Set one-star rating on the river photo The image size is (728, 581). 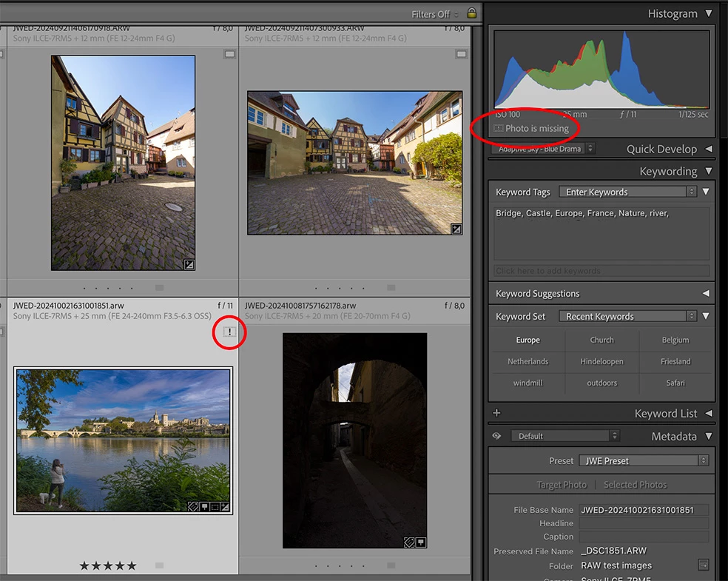click(84, 565)
